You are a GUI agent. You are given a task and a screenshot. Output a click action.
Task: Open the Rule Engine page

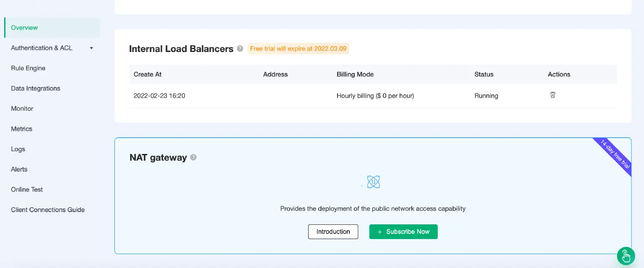[28, 68]
